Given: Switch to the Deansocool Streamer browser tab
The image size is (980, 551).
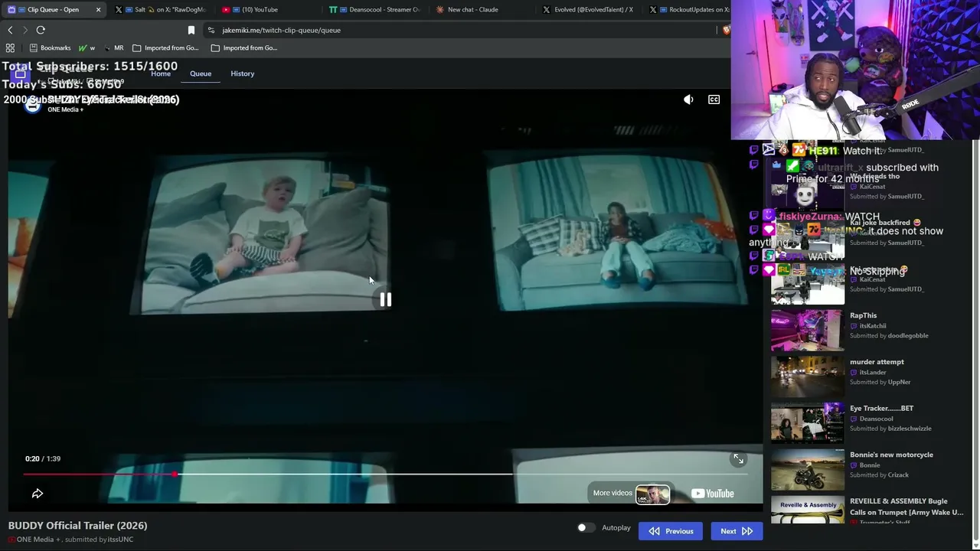Looking at the screenshot, I should [x=375, y=9].
